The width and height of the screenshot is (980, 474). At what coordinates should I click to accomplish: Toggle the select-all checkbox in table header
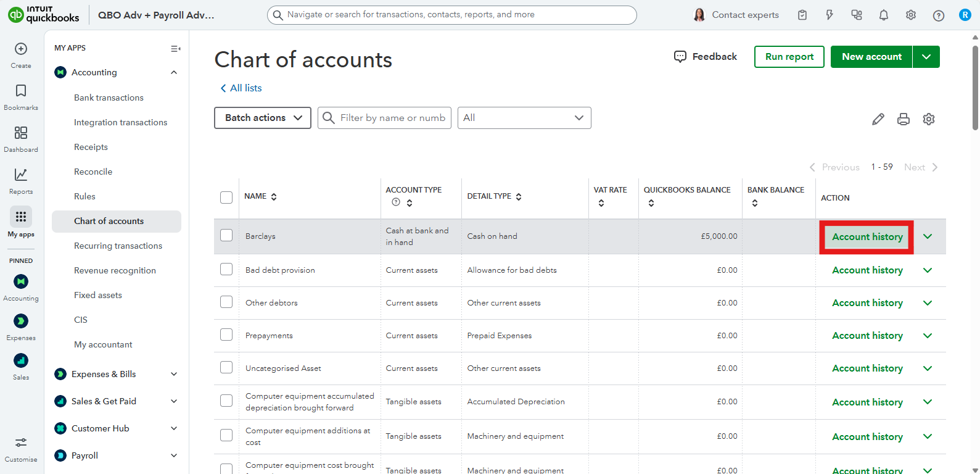coord(226,197)
